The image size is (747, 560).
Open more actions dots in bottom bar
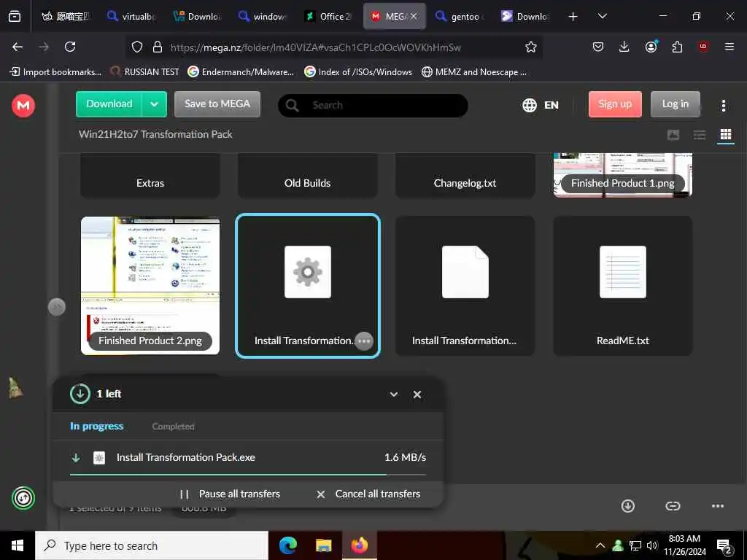718,506
